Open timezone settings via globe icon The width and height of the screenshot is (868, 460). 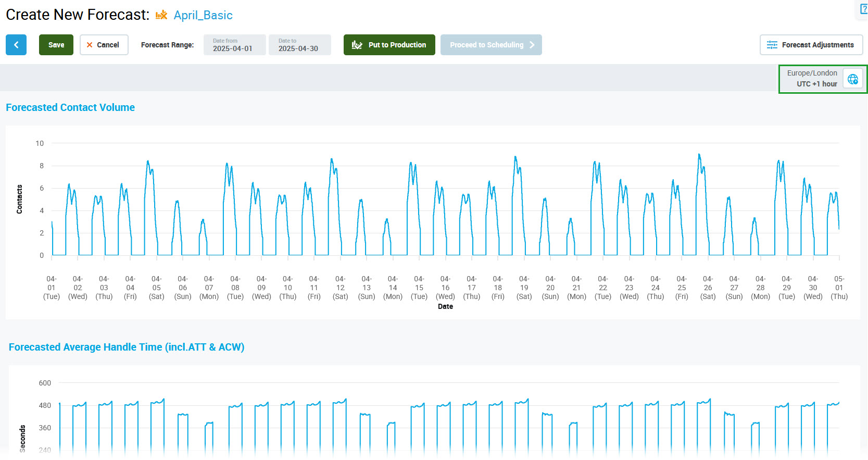(852, 79)
